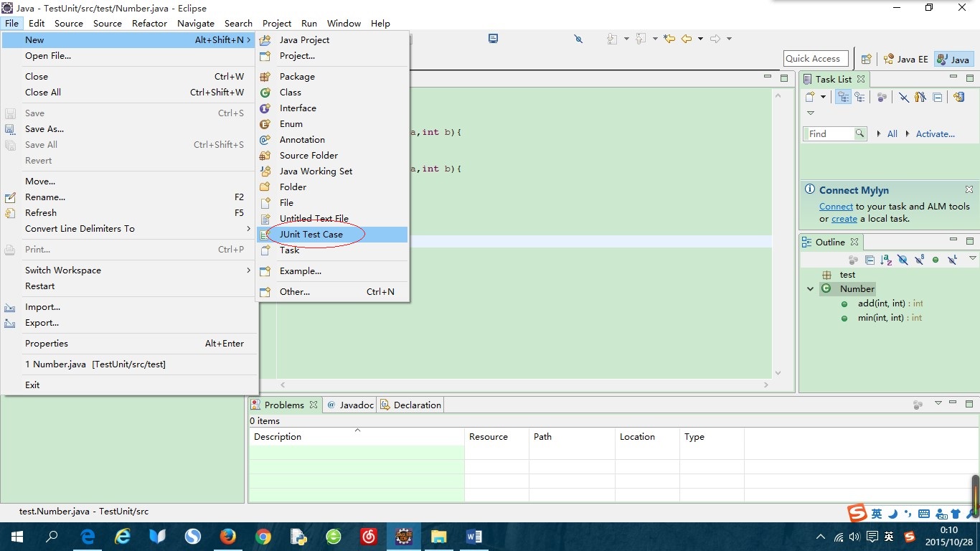Click Untitled Text File in New submenu

tap(332, 219)
